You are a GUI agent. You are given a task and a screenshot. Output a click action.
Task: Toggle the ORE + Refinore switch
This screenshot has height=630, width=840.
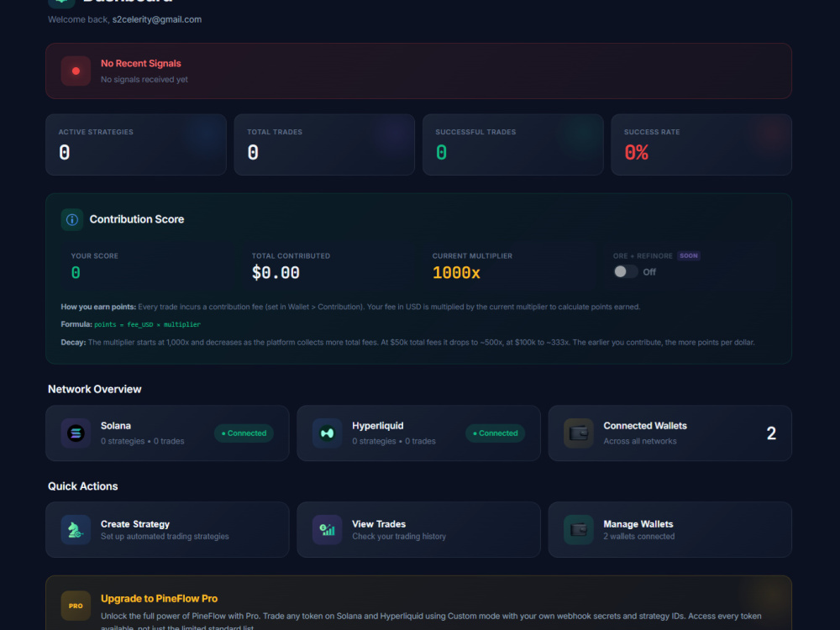[625, 271]
